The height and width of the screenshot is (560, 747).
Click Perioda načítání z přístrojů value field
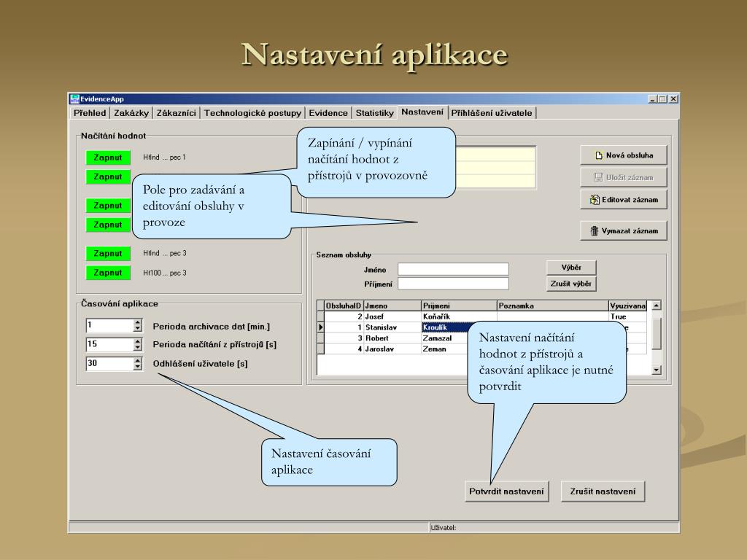pos(109,344)
